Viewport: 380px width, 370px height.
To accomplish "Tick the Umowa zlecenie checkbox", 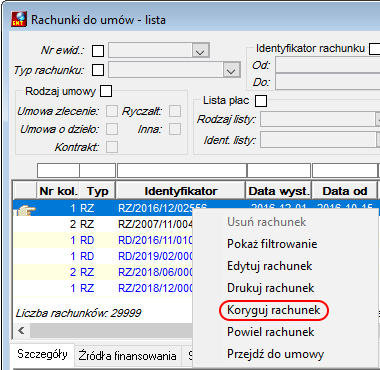I will pyautogui.click(x=112, y=111).
